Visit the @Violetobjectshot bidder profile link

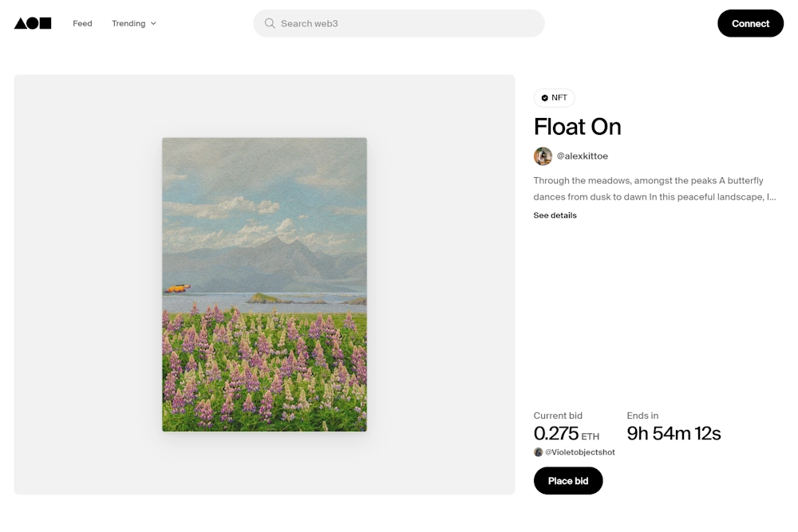tap(580, 452)
